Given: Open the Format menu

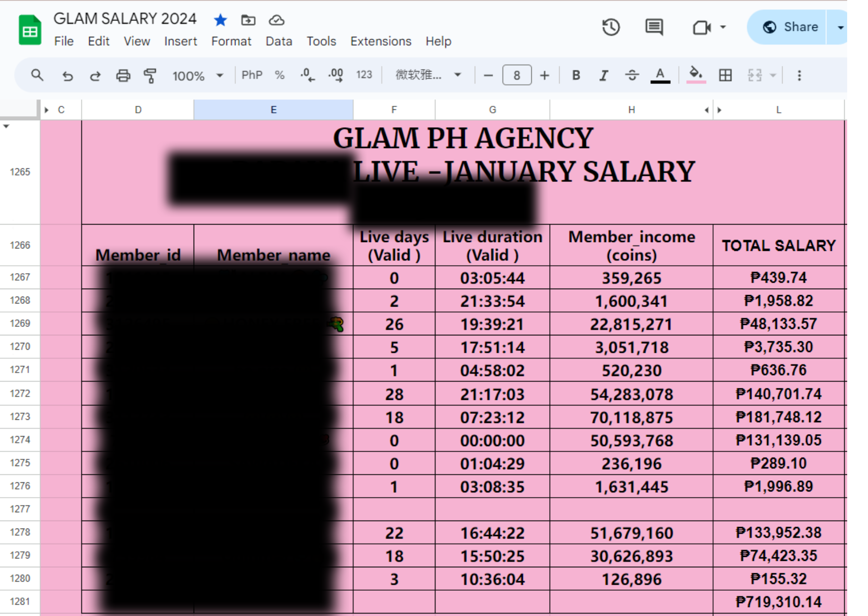Looking at the screenshot, I should pyautogui.click(x=231, y=41).
